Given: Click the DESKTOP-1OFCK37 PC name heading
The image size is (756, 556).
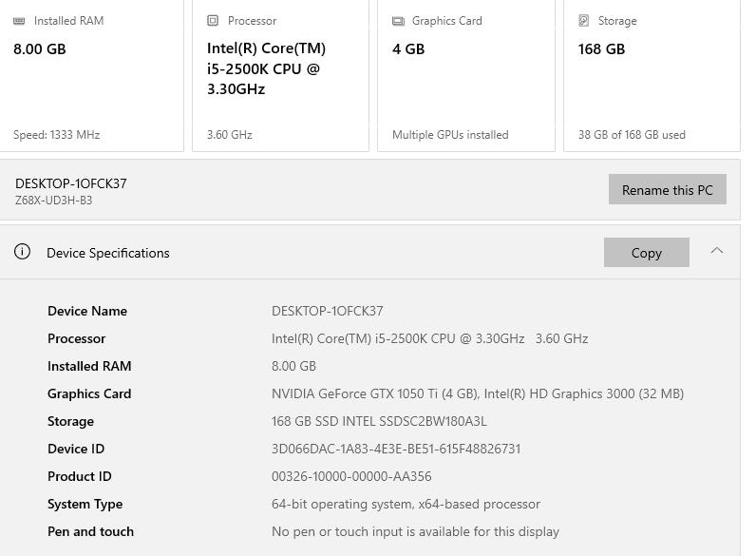Looking at the screenshot, I should (x=71, y=183).
